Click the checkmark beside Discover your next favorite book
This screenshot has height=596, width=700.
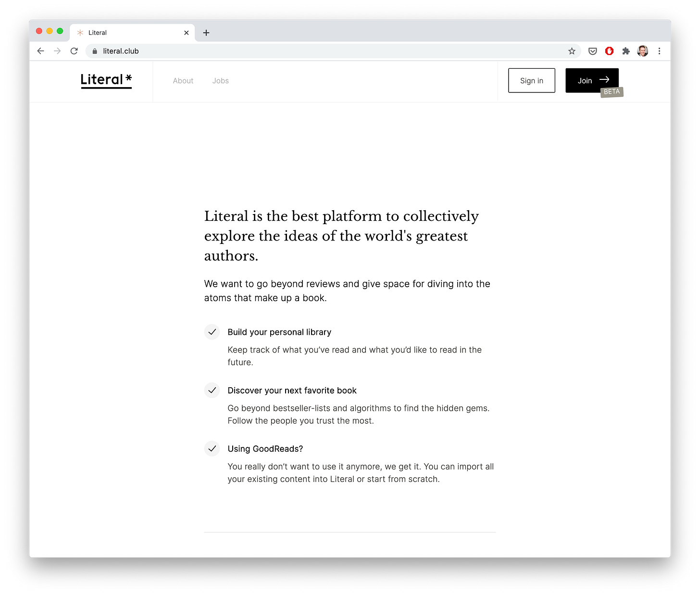tap(212, 390)
